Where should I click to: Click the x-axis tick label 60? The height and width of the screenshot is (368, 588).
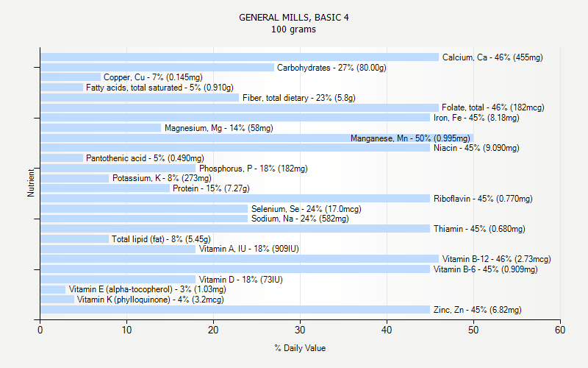click(x=560, y=330)
